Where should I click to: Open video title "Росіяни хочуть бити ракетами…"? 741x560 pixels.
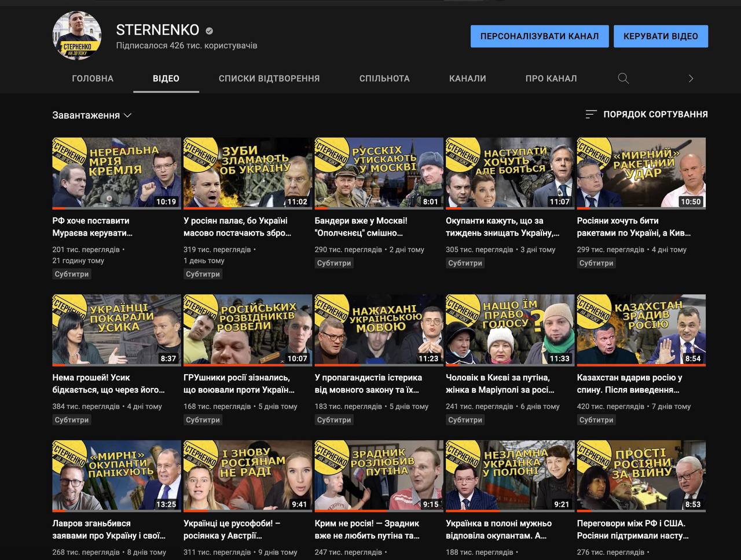pos(634,227)
